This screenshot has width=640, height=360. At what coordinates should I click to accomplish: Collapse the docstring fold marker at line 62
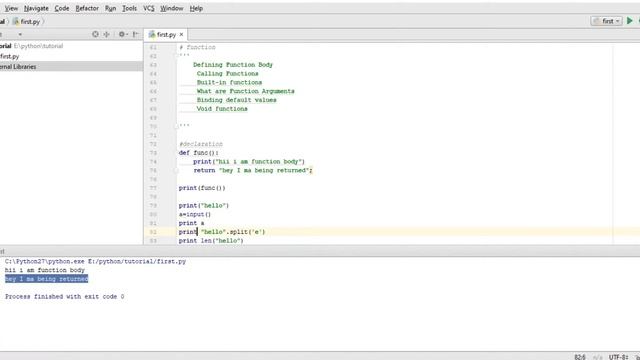(x=177, y=56)
